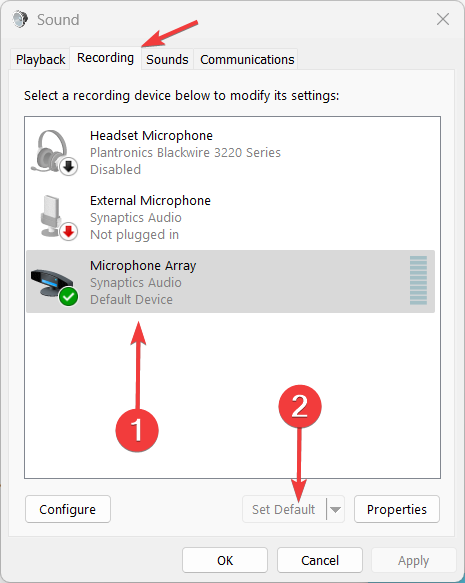Click the Cancel button
Image resolution: width=465 pixels, height=583 pixels.
pyautogui.click(x=320, y=560)
